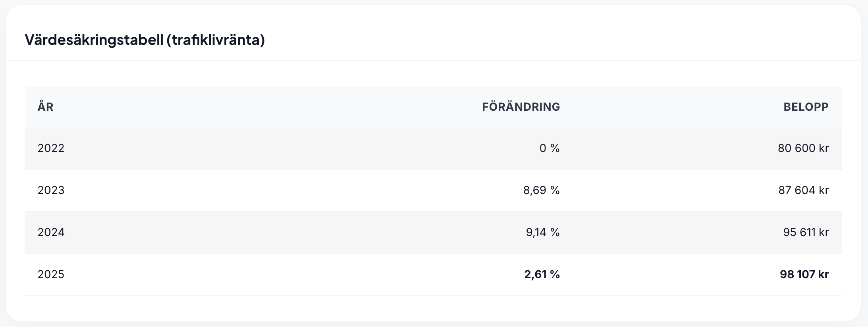Click the percent sign after 2,61
This screenshot has height=327, width=868.
click(555, 275)
